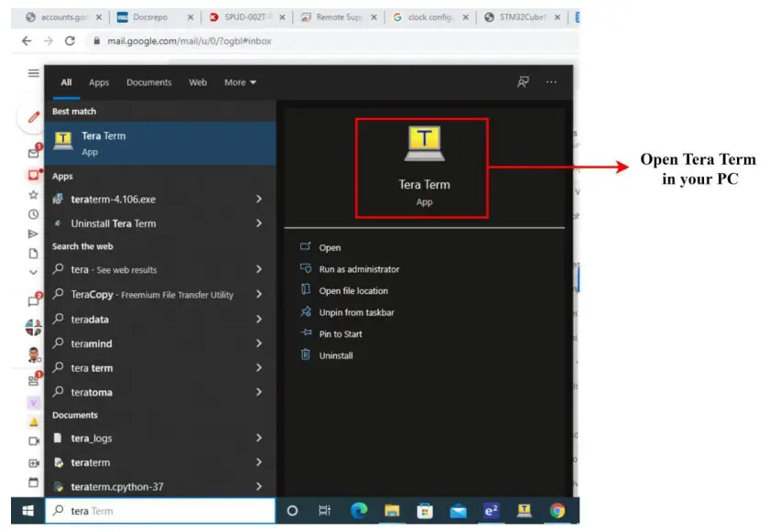Expand Uninstall Tera Term result arrow

tap(259, 223)
